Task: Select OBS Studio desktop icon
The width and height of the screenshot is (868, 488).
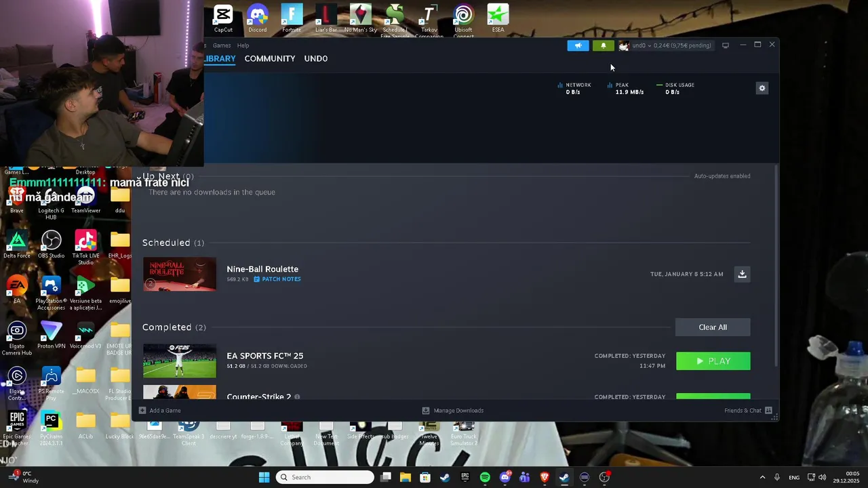Action: click(x=52, y=245)
